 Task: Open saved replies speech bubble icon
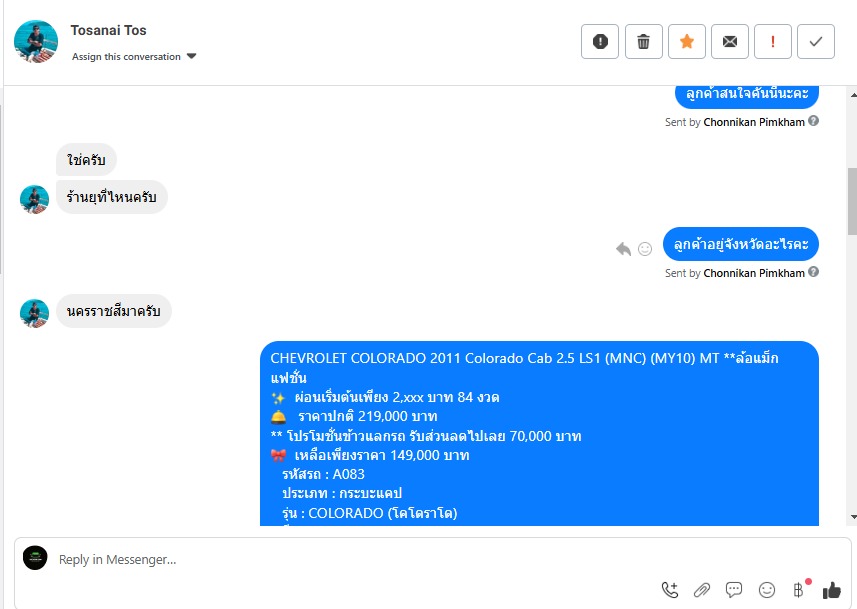[x=733, y=590]
